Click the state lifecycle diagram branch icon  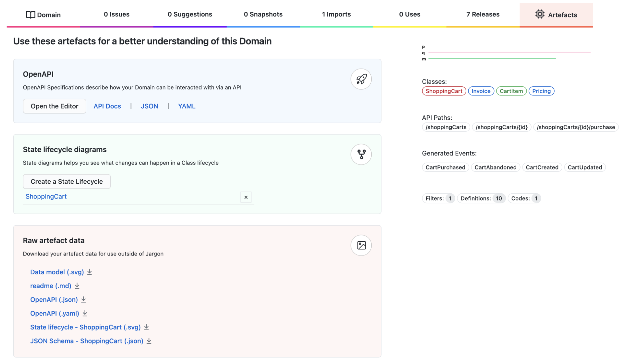(361, 154)
